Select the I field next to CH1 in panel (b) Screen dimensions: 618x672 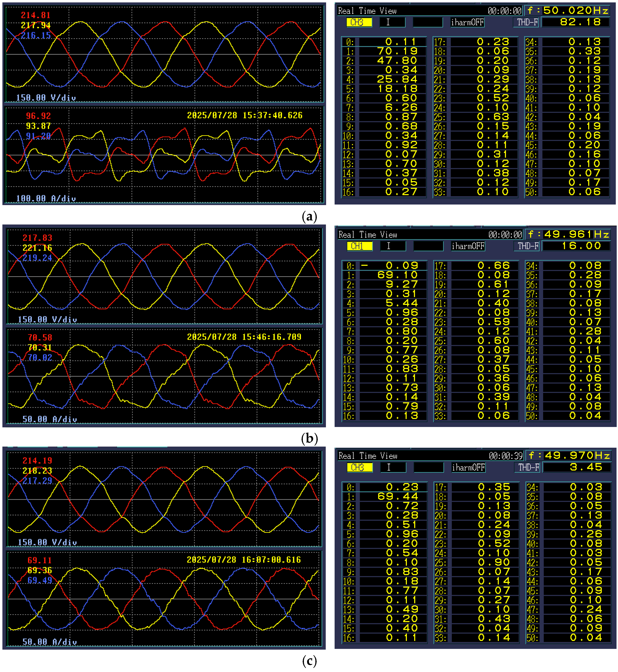pos(393,246)
